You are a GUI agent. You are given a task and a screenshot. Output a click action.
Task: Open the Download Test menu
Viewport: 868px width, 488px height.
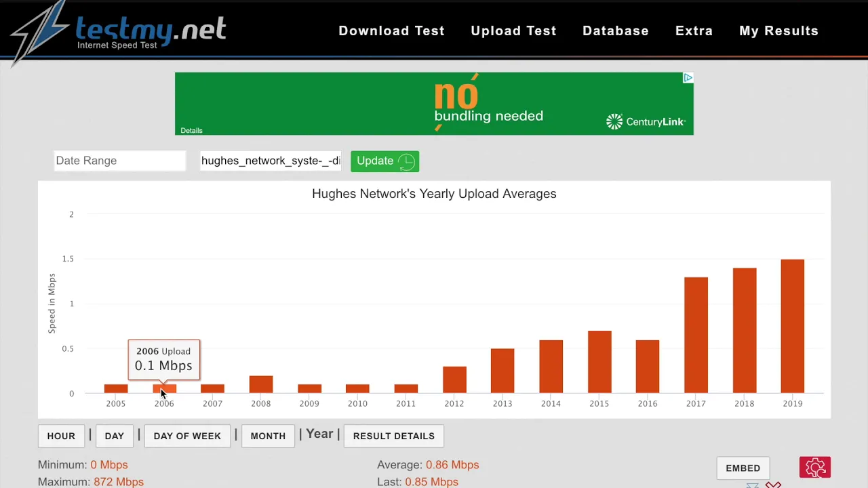(391, 30)
